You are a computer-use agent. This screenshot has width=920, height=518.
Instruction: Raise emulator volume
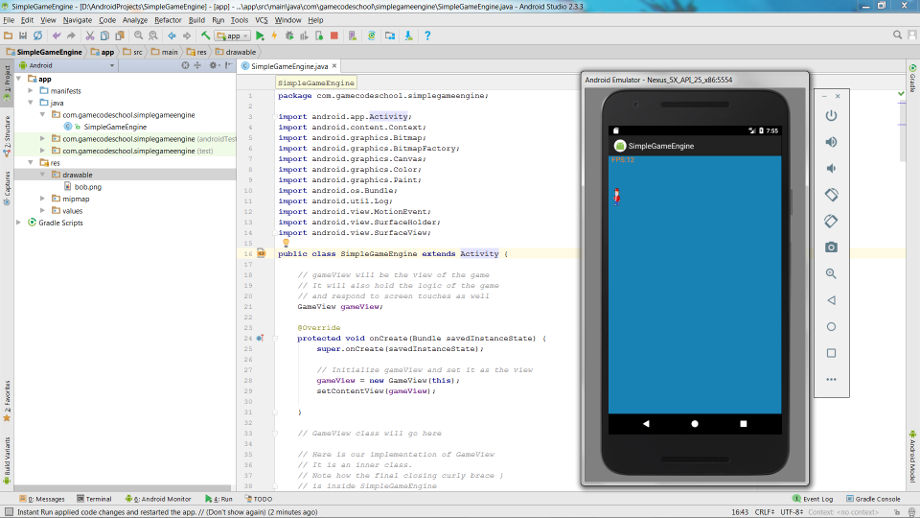831,142
